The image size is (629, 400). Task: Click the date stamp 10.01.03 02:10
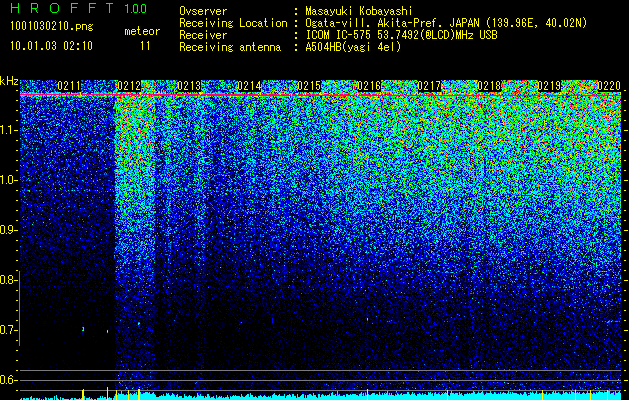click(x=51, y=46)
